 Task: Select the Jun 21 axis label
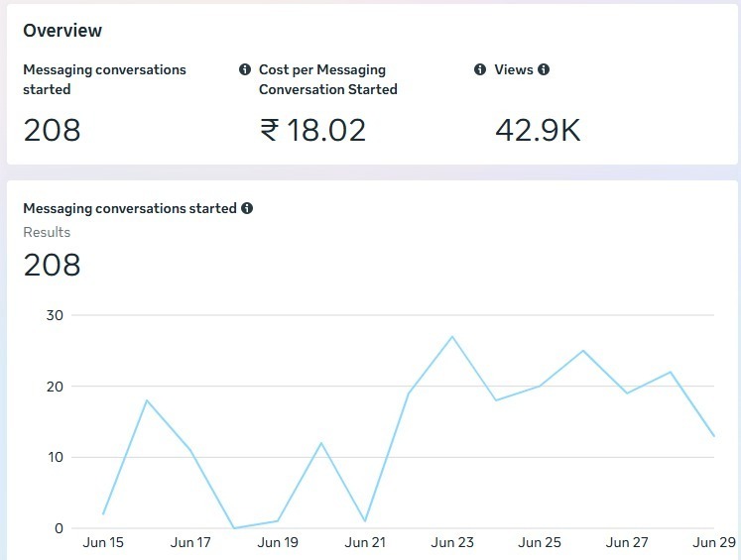365,542
